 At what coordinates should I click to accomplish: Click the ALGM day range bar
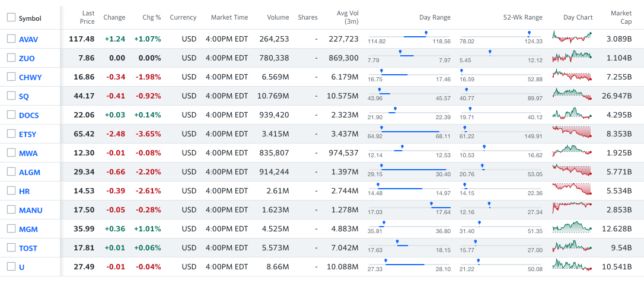410,169
